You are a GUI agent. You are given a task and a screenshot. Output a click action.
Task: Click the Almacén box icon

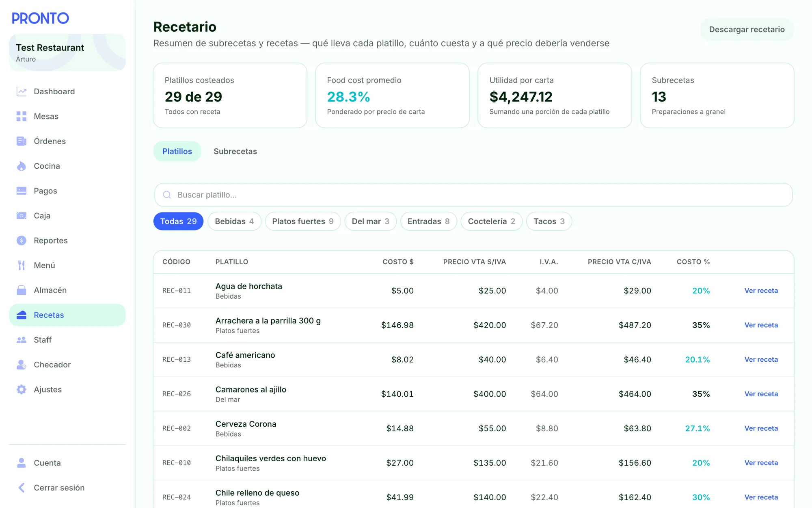[22, 290]
